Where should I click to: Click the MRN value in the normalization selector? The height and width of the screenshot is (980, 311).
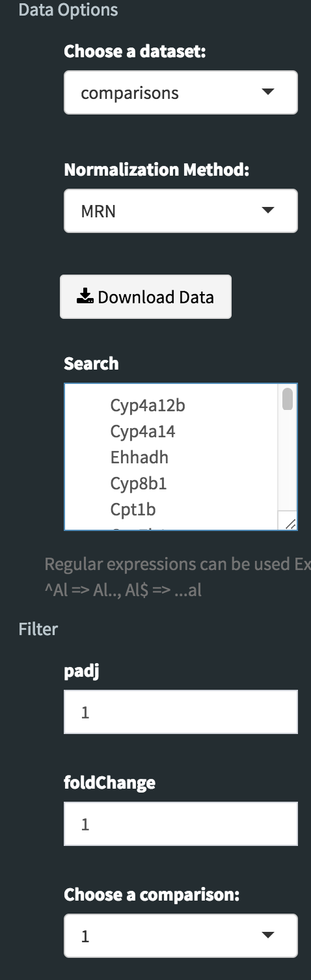[98, 211]
